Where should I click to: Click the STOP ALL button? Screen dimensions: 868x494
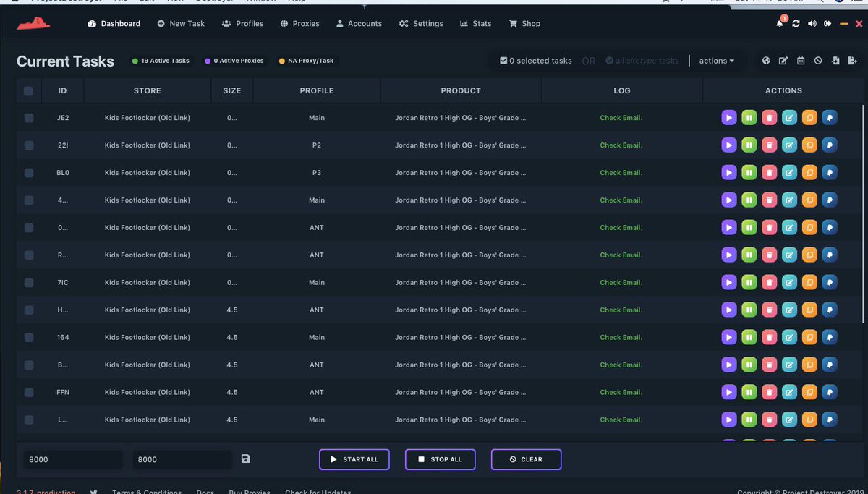(x=441, y=459)
